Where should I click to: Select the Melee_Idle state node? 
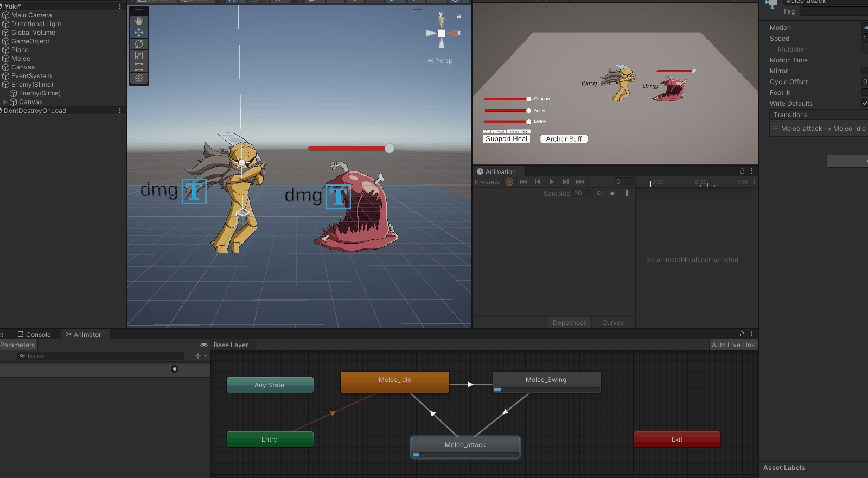pyautogui.click(x=395, y=382)
